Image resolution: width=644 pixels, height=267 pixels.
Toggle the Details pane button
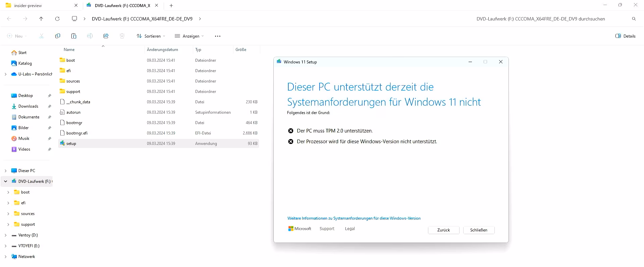[x=626, y=36]
